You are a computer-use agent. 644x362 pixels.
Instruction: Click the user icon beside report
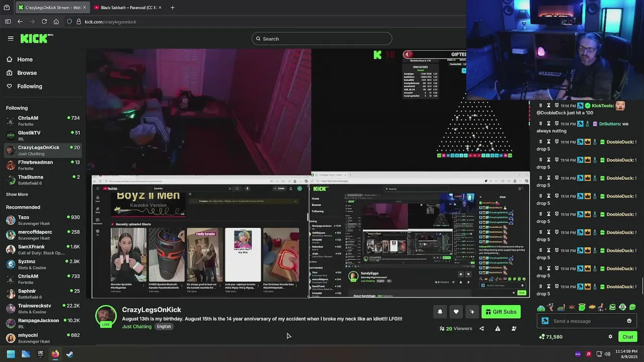pyautogui.click(x=514, y=328)
